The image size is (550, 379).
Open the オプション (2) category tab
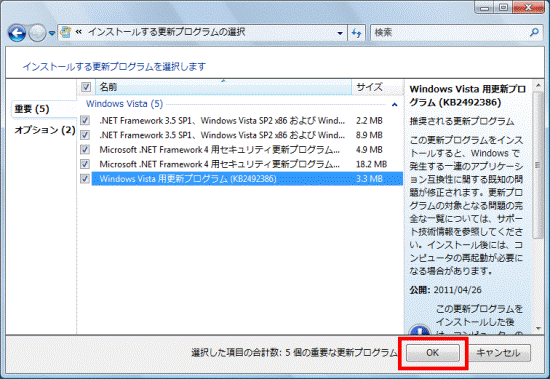tap(45, 130)
